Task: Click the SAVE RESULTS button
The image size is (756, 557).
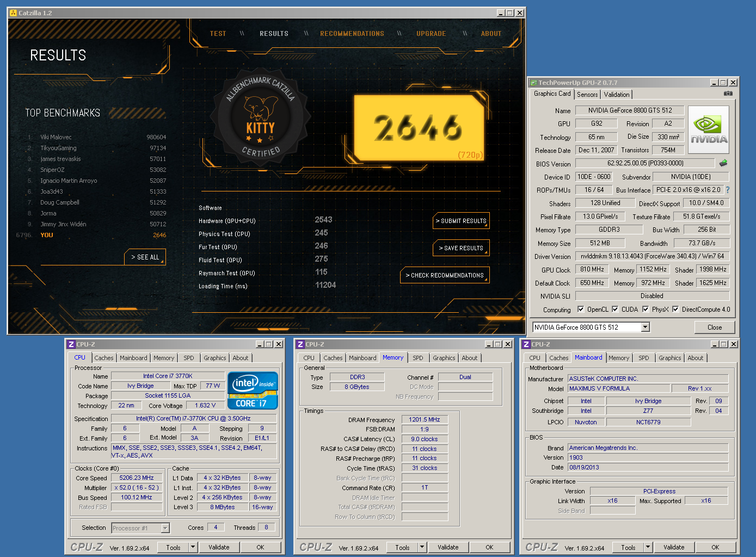Action: pyautogui.click(x=462, y=248)
